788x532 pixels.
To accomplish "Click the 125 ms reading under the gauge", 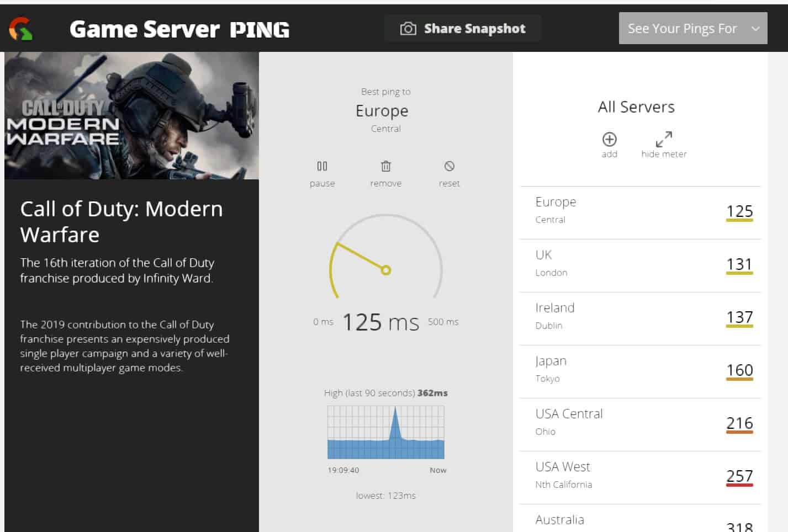I will [x=380, y=322].
